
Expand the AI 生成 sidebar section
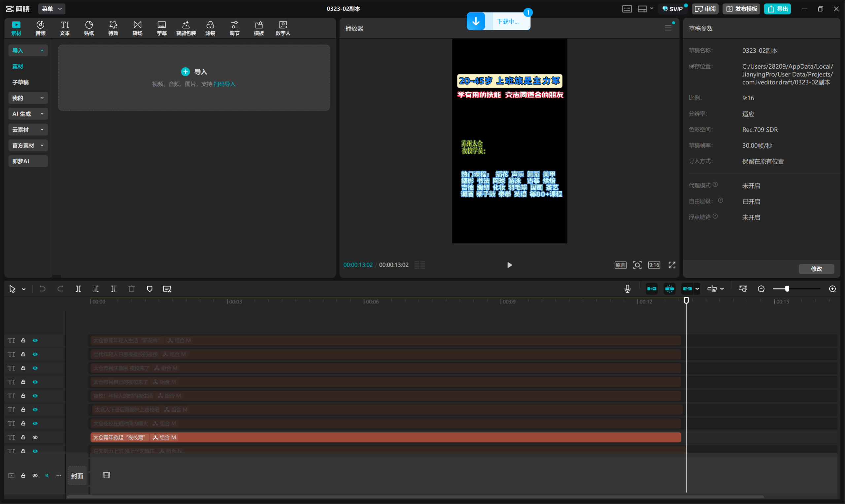[x=28, y=114]
